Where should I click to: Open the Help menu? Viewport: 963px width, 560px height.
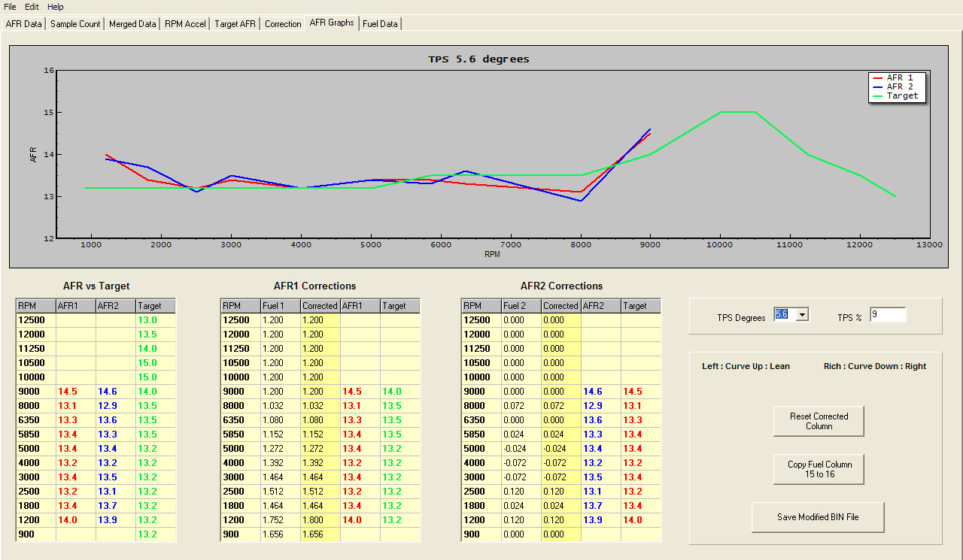(x=54, y=6)
